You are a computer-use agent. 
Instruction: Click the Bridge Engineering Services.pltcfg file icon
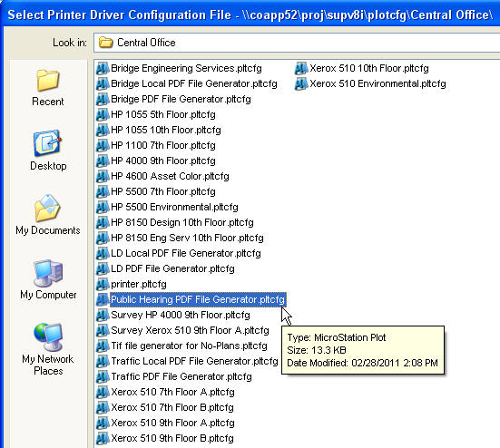pyautogui.click(x=103, y=69)
